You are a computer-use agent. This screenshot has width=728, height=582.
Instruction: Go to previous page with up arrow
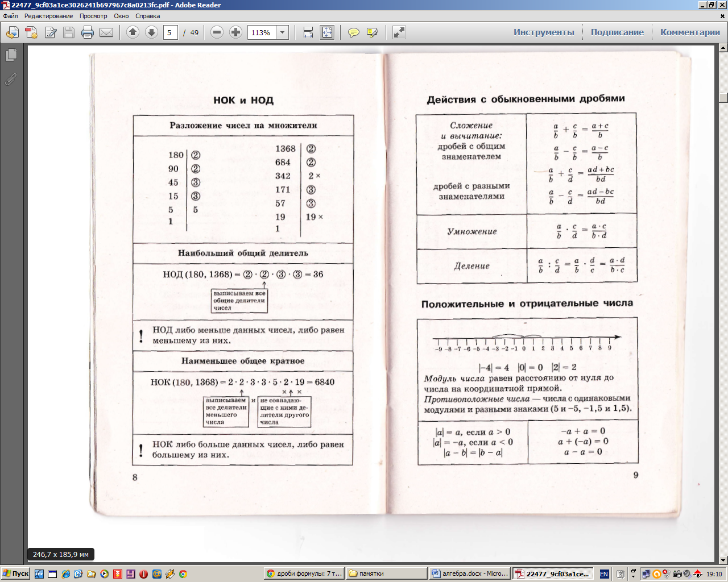pos(133,32)
